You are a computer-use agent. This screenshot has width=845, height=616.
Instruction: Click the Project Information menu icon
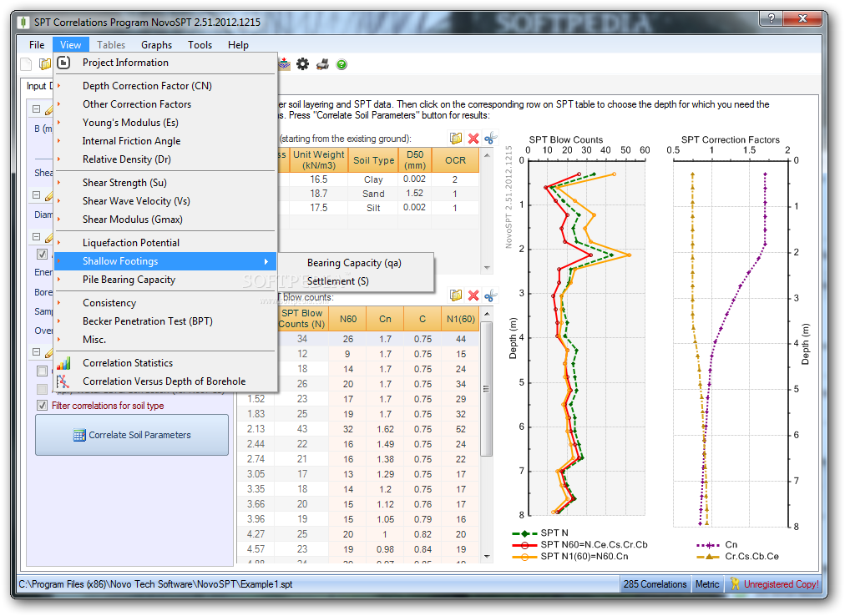tap(63, 63)
